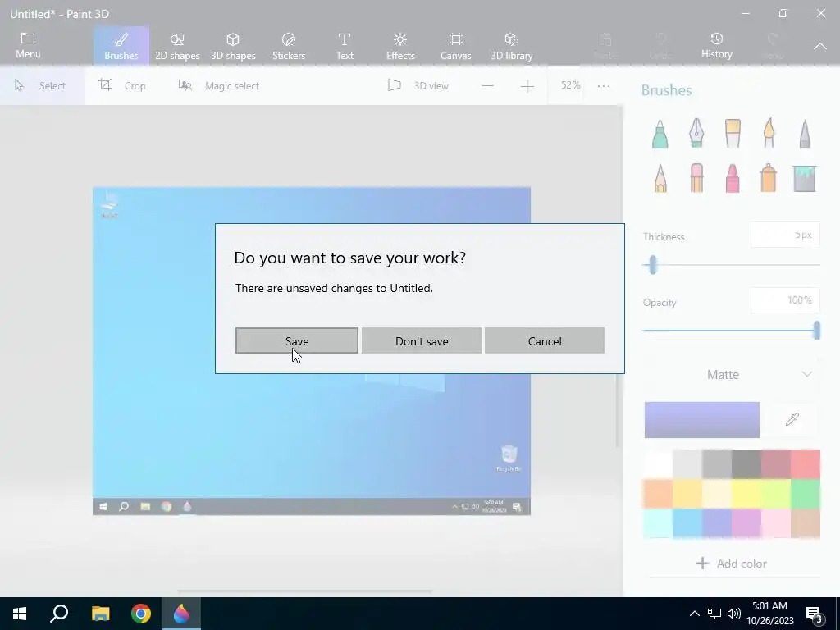Click the network icon in system tray
840x630 pixels.
(714, 614)
